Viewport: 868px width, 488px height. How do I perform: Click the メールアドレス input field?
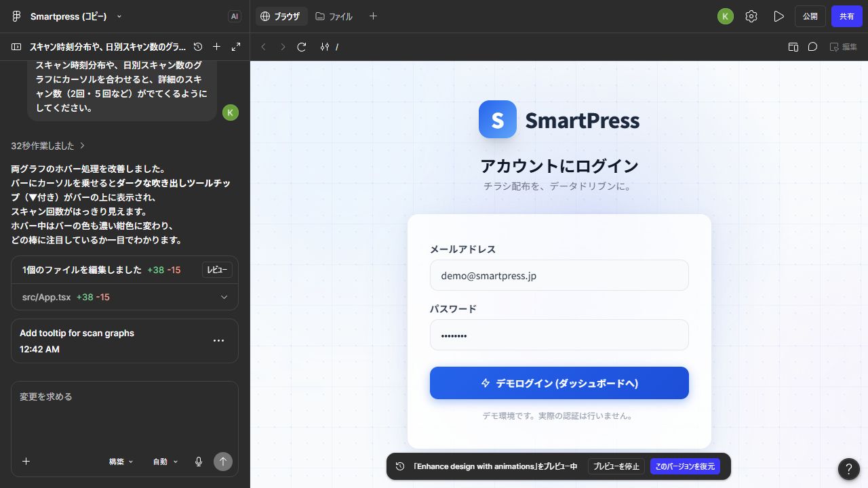[x=559, y=276]
